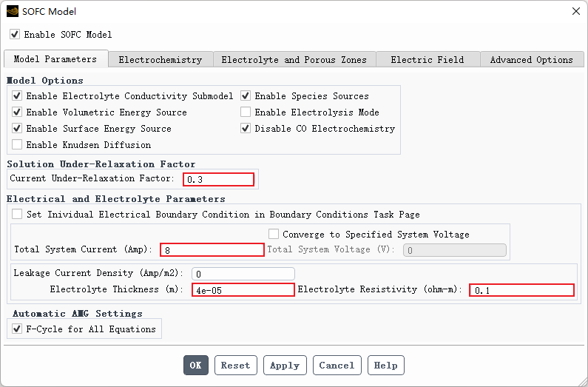588x387 pixels.
Task: Toggle Enable SOFC Model checkbox
Action: [x=15, y=35]
